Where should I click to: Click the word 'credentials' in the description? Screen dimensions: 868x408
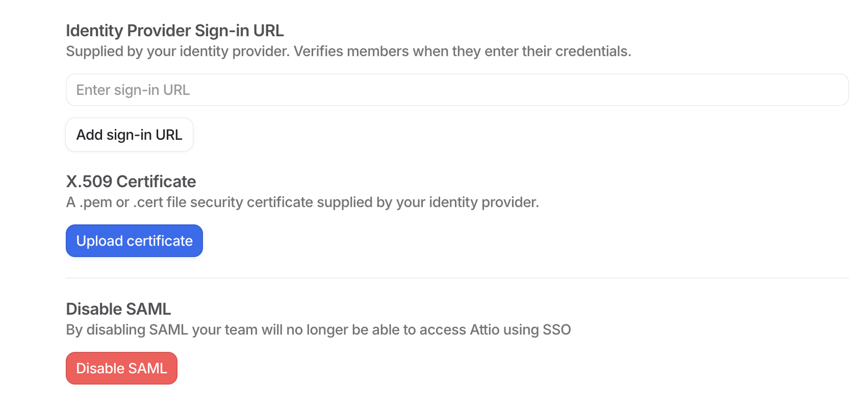pos(593,52)
